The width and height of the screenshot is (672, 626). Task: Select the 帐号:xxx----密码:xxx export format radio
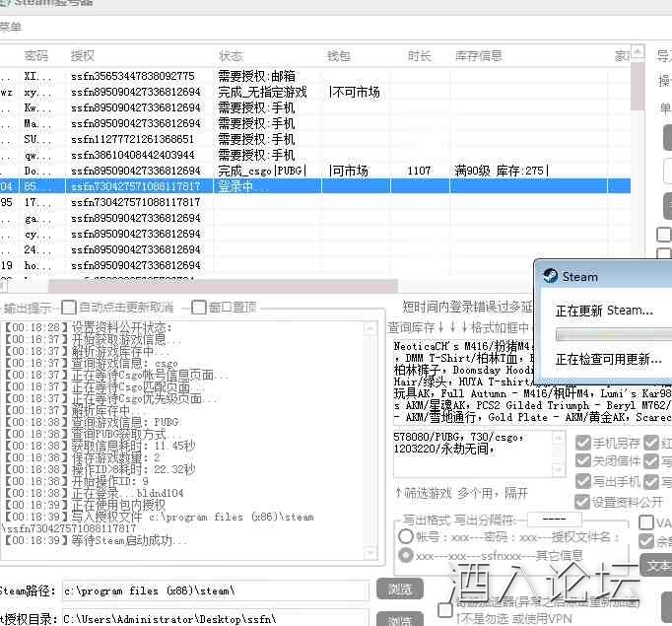click(405, 536)
